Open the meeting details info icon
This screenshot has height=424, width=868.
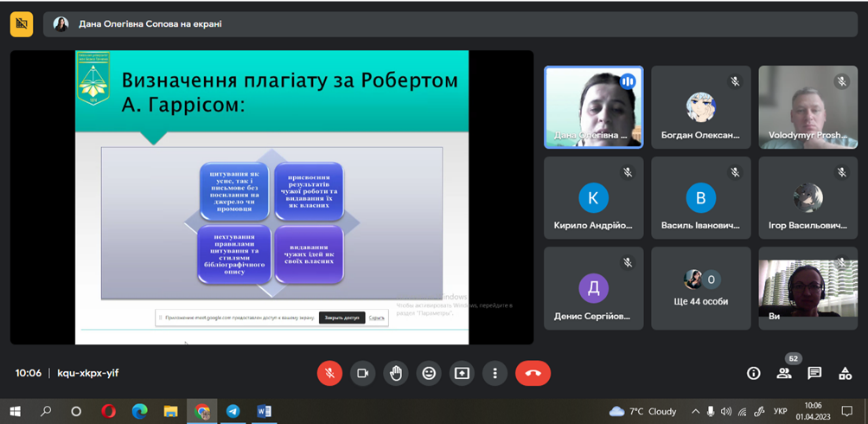[x=753, y=373]
